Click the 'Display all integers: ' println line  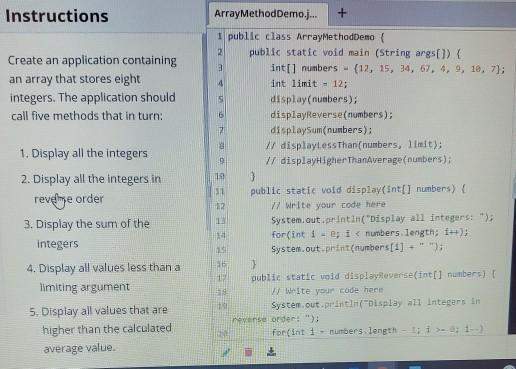click(382, 219)
